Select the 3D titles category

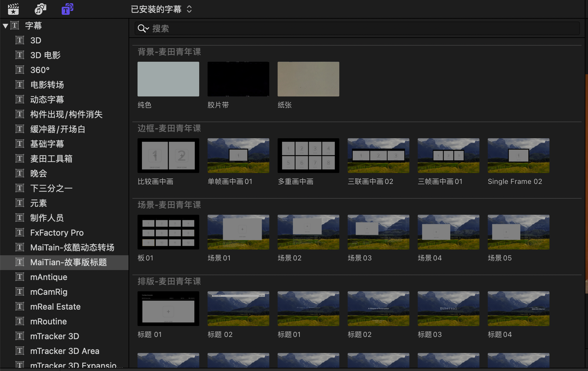click(64, 41)
